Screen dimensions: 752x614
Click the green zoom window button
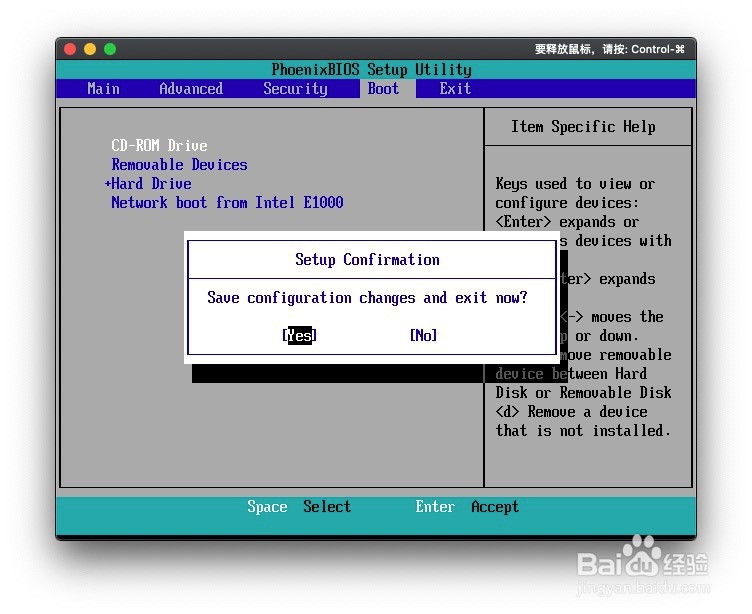(x=110, y=49)
